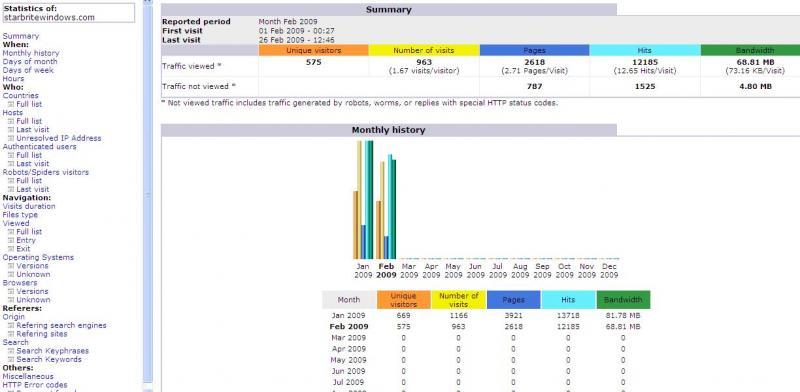Click icon beside Viewed Exit link
The width and height of the screenshot is (800, 392).
11,249
